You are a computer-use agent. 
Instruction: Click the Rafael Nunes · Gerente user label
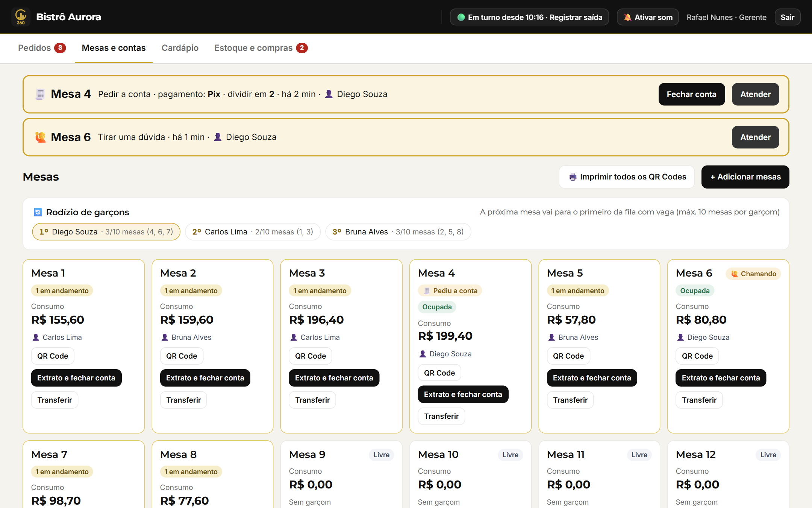pos(727,17)
